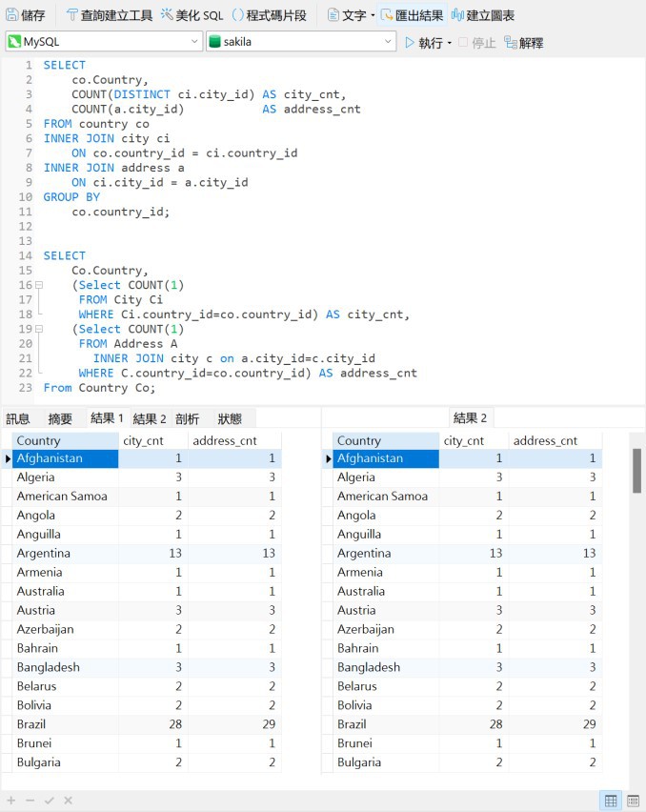Viewport: 646px width, 812px height.
Task: Click the Explain (解釋) button
Action: (524, 43)
